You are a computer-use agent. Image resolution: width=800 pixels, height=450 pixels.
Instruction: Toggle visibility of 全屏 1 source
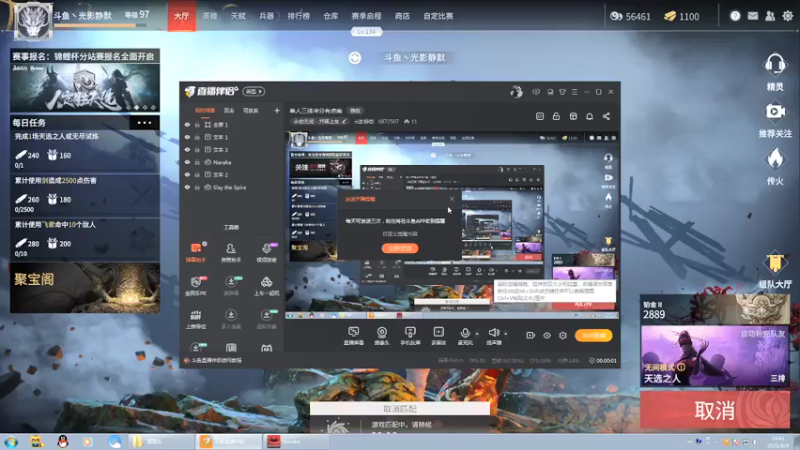(x=187, y=124)
